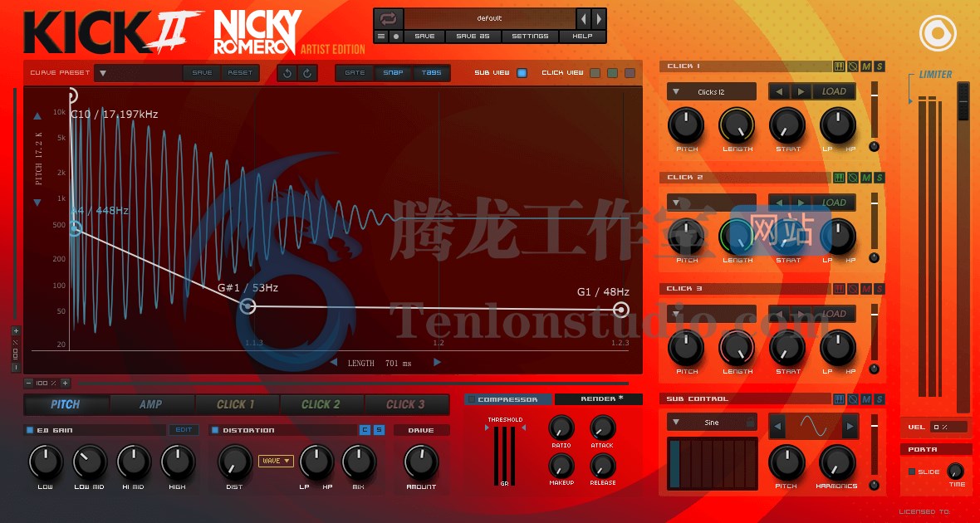Open the Clicks 12 sample dropdown
The image size is (980, 523).
coord(711,92)
